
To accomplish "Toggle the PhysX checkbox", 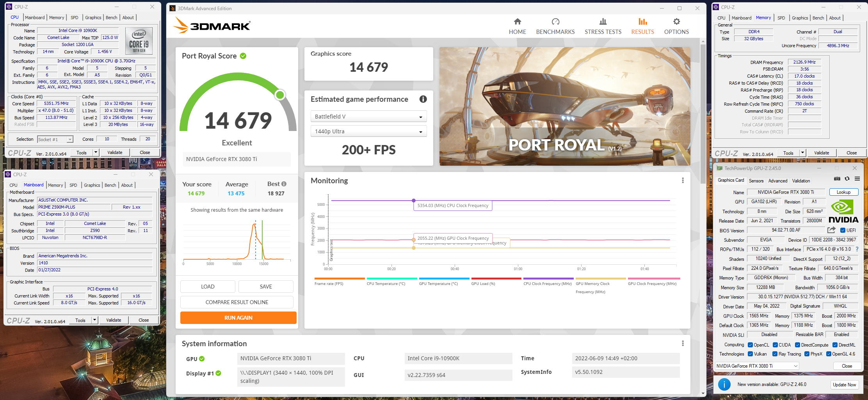I will click(807, 354).
